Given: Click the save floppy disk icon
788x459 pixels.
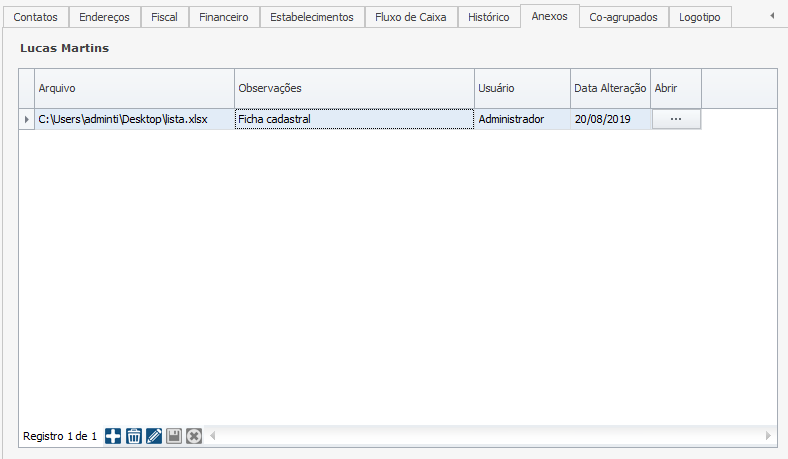Looking at the screenshot, I should coord(173,436).
